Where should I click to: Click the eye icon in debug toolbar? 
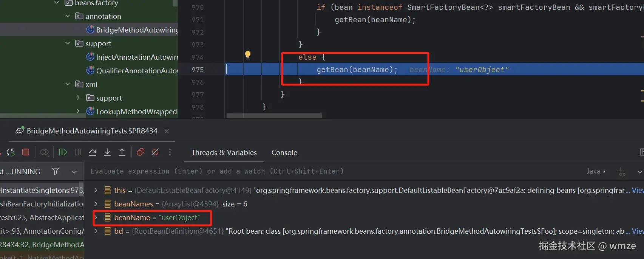44,152
